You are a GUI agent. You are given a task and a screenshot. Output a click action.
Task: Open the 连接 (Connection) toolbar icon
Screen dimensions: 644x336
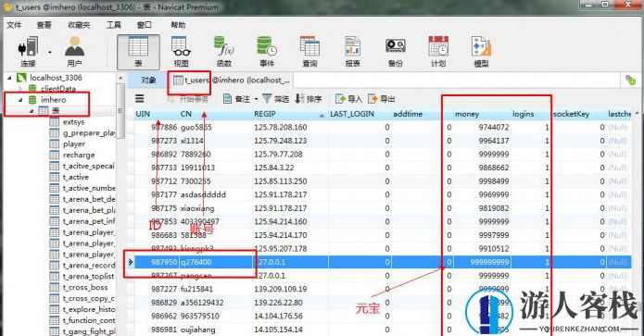pyautogui.click(x=28, y=51)
